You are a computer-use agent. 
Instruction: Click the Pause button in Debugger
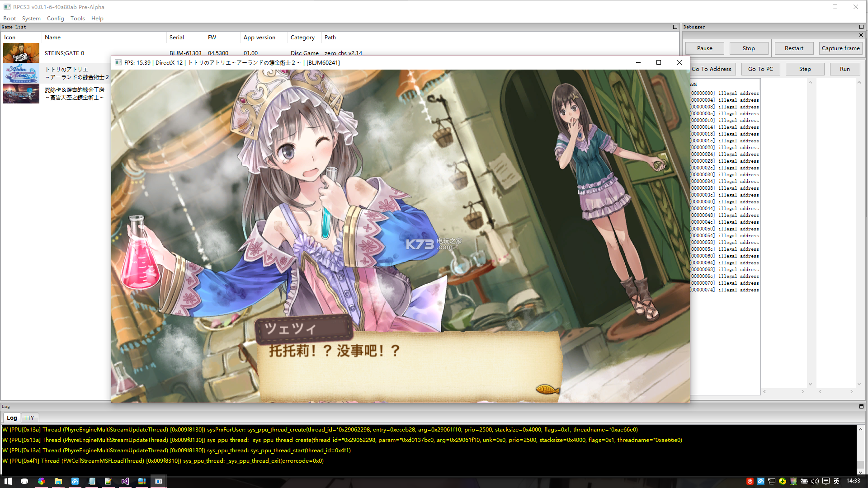pos(704,48)
